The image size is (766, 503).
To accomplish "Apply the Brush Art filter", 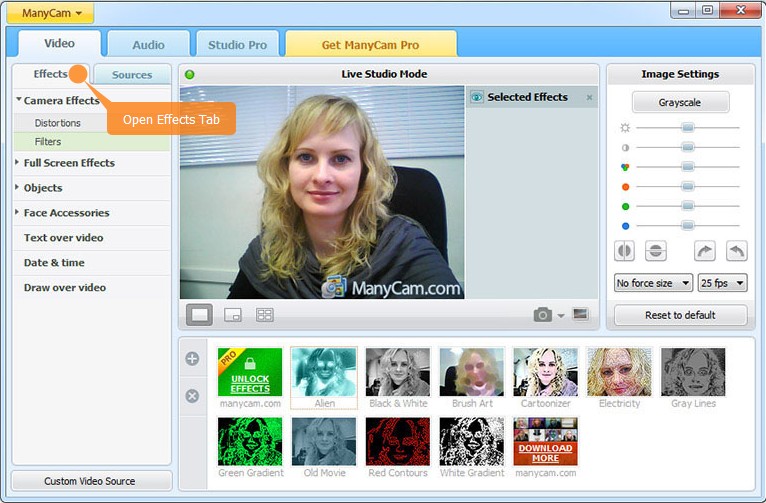I will [x=472, y=372].
